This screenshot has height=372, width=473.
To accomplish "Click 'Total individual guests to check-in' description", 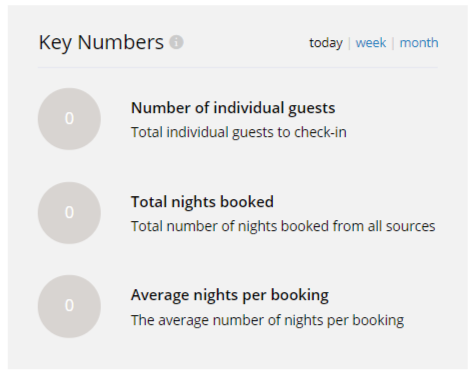I will pyautogui.click(x=239, y=132).
